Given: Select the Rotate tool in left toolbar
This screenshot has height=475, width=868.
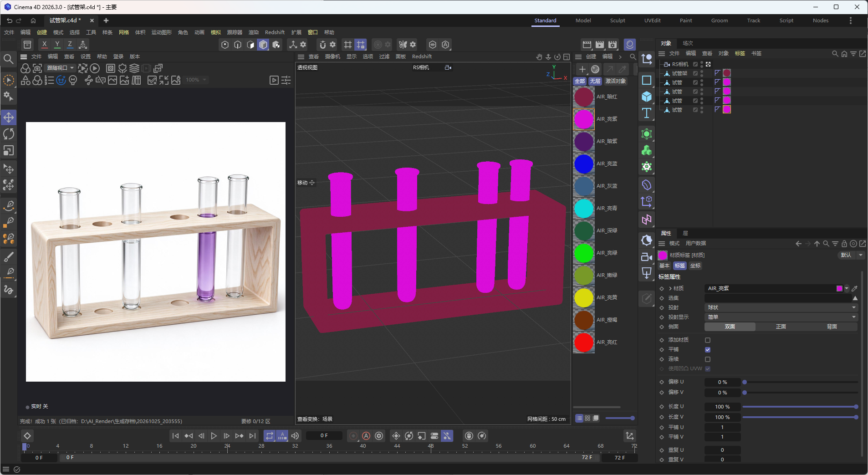Looking at the screenshot, I should click(x=9, y=134).
